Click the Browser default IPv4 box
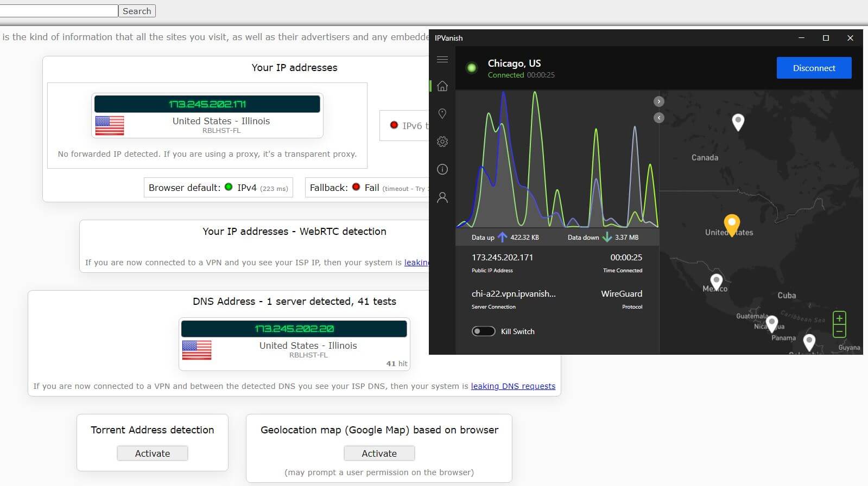Screen dimensions: 868x486 coord(218,188)
